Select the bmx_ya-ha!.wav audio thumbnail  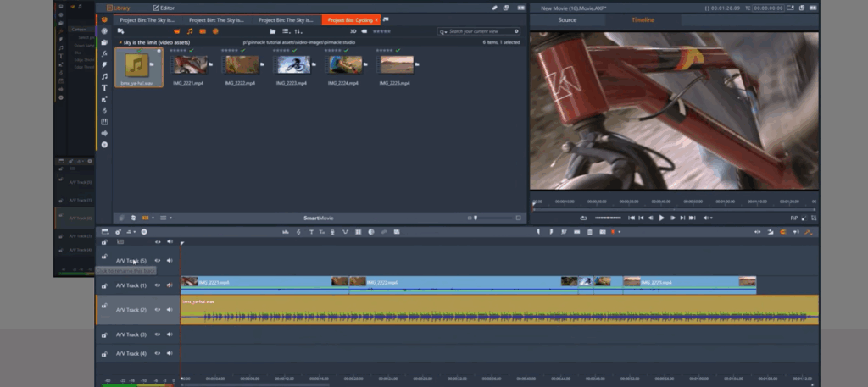pyautogui.click(x=139, y=68)
